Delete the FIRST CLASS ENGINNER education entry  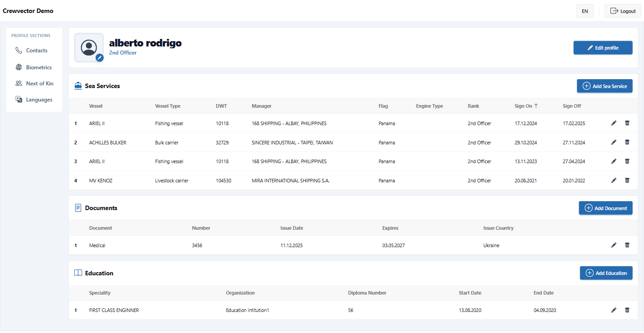627,310
